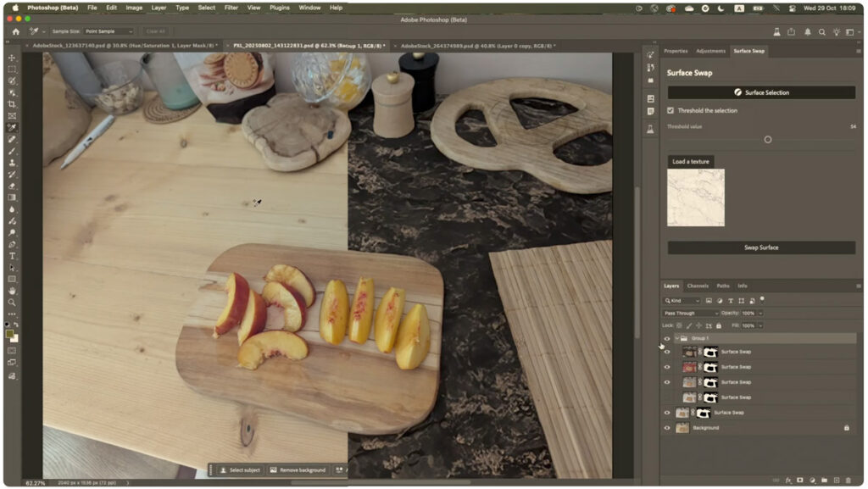Click the Threshold value slider handle
This screenshot has height=489, width=868.
[x=768, y=139]
